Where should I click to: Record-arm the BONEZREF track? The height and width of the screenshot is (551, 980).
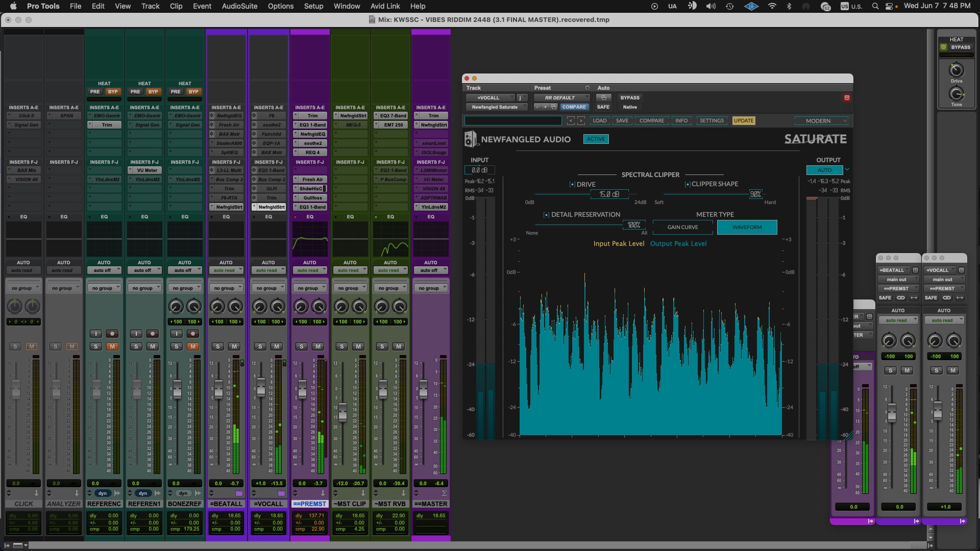pyautogui.click(x=193, y=334)
